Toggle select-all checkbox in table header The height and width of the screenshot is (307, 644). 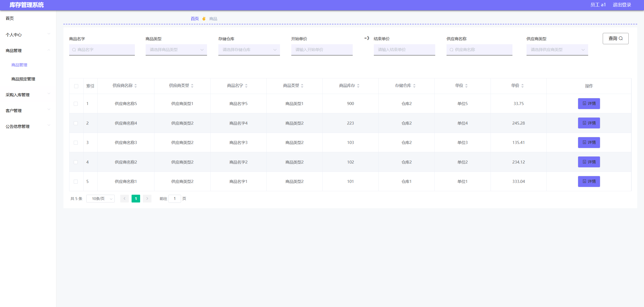[x=76, y=86]
